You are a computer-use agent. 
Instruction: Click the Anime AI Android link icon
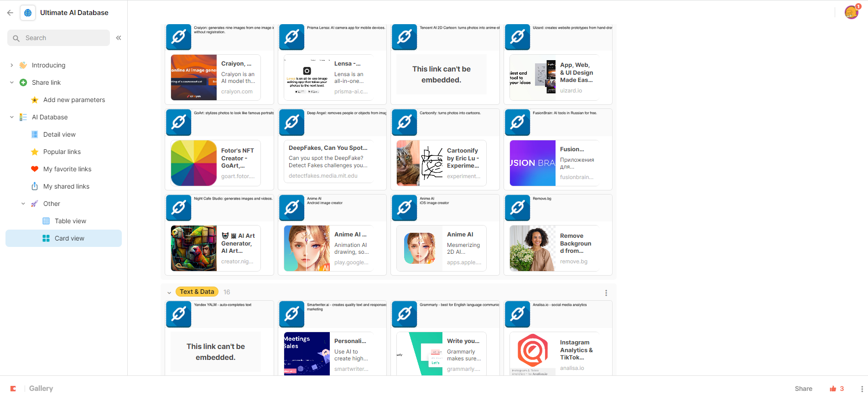click(x=292, y=208)
